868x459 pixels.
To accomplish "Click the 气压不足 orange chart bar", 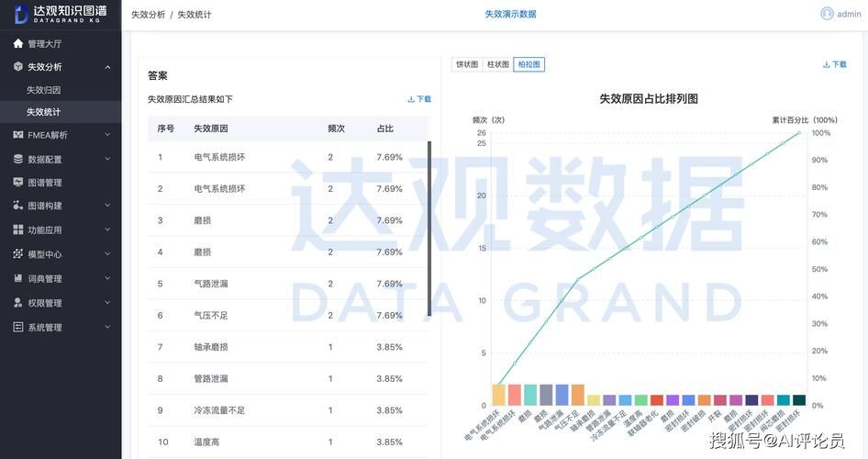I will click(578, 395).
